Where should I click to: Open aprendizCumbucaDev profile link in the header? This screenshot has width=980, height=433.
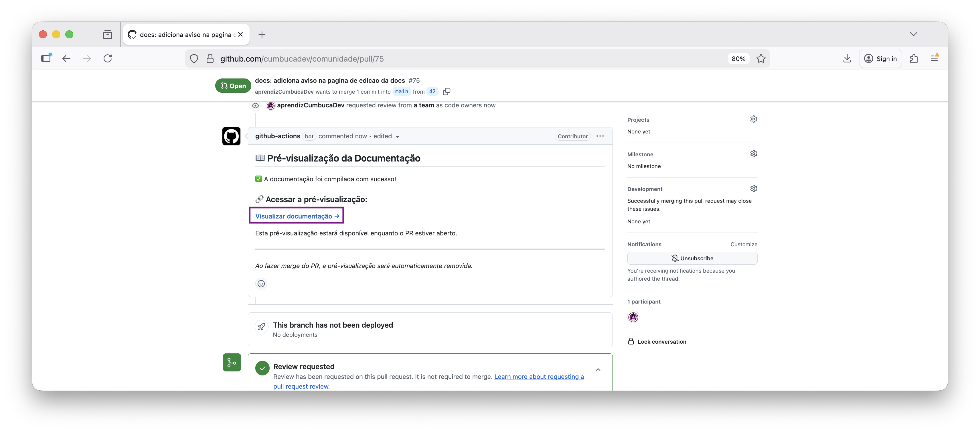(284, 92)
